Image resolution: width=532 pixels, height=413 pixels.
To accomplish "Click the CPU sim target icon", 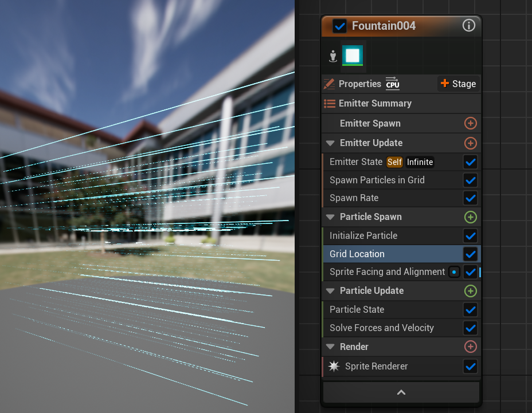I will [x=393, y=84].
